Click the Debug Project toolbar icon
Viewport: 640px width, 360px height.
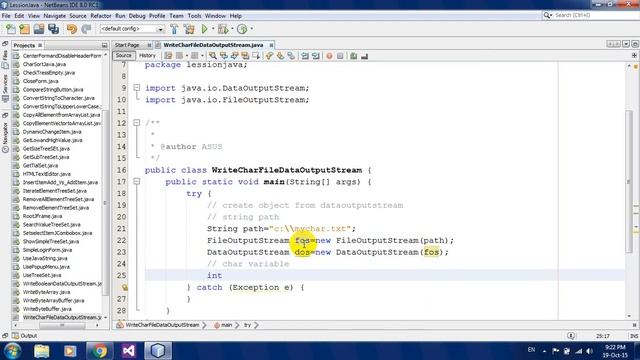(223, 29)
